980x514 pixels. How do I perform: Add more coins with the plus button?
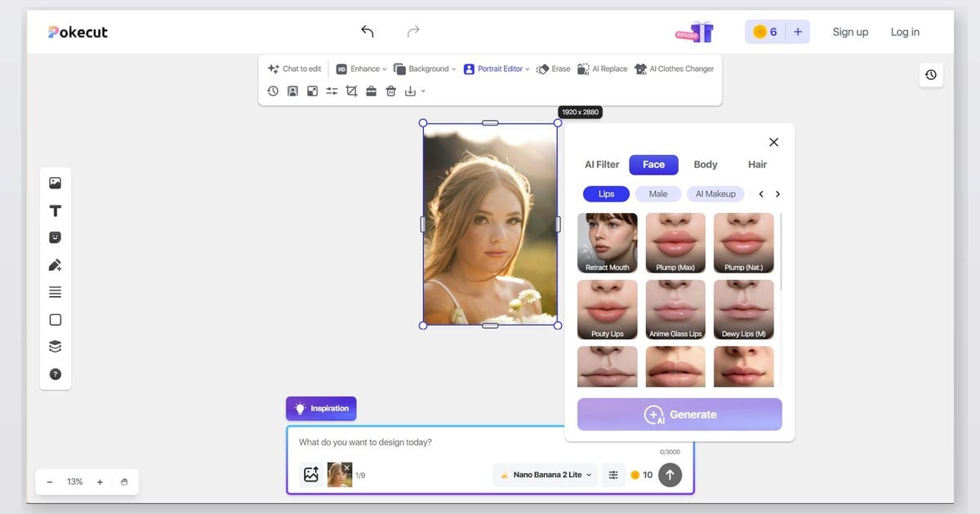[798, 32]
